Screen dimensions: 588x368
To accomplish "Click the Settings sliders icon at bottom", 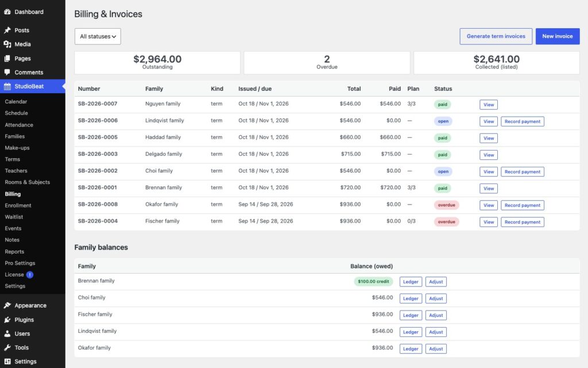I will click(x=7, y=361).
